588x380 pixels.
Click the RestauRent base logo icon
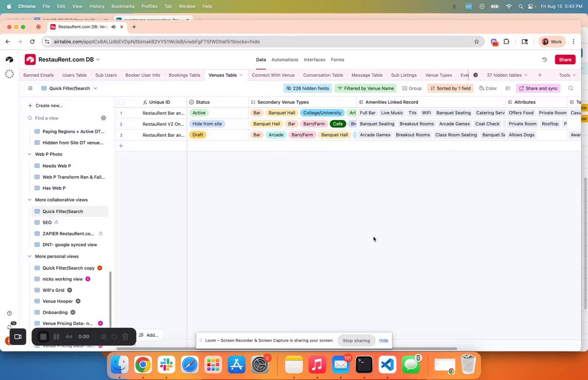click(x=30, y=60)
